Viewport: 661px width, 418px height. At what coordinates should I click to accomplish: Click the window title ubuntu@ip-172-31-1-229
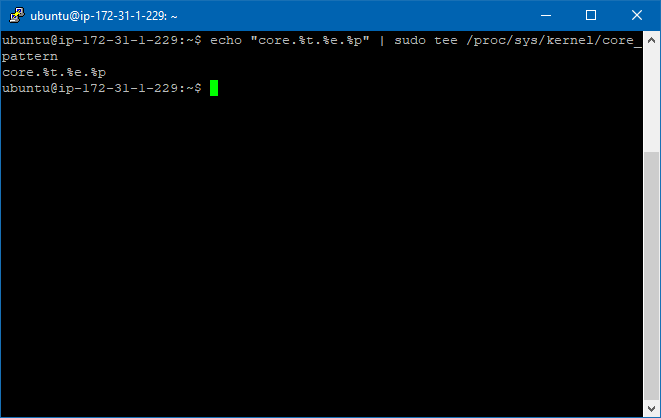coord(99,16)
